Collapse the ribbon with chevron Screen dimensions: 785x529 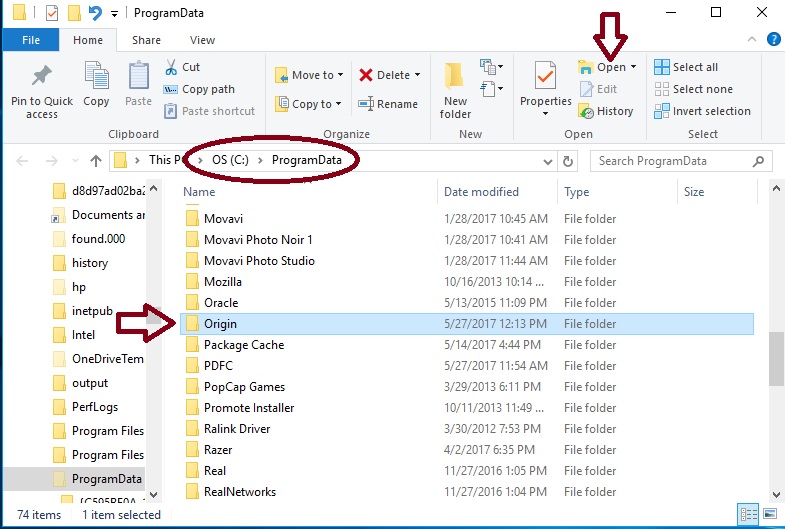coord(751,39)
